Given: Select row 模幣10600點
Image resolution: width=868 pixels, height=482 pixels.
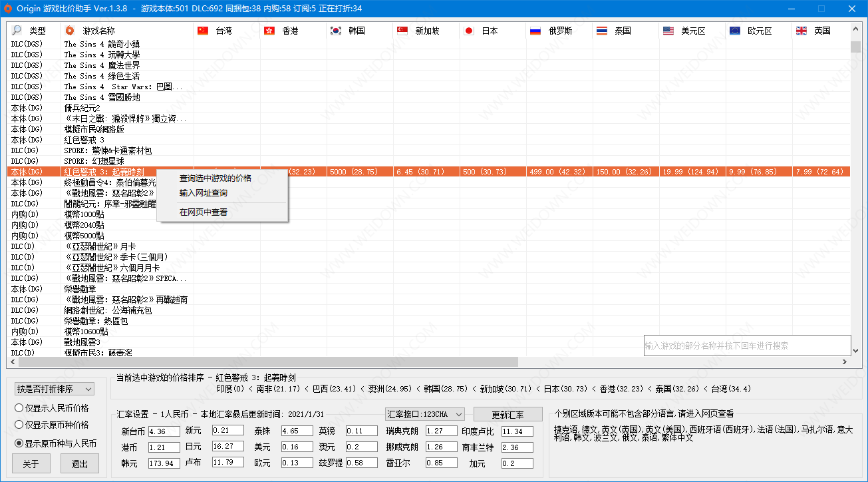Looking at the screenshot, I should click(429, 332).
